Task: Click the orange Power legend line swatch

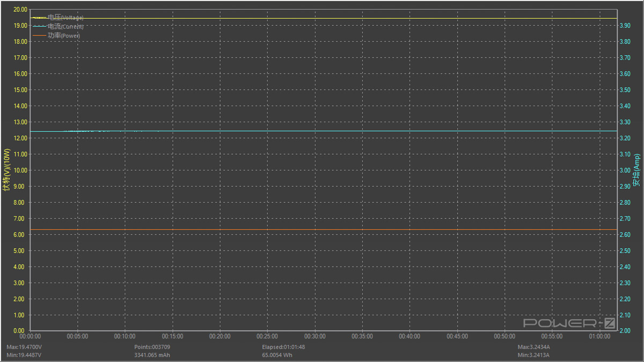Action: click(x=40, y=35)
